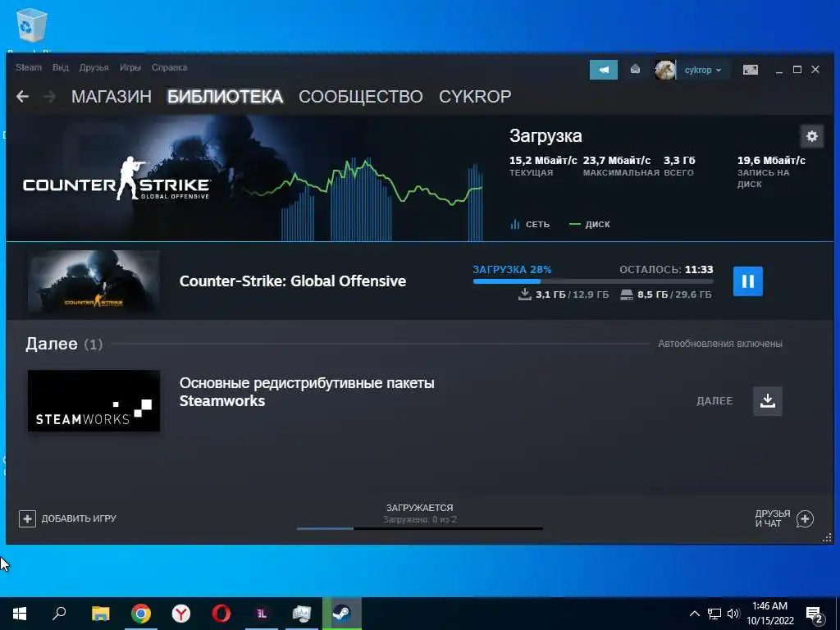This screenshot has height=630, width=840.
Task: Click the Далее (1) queue heading
Action: [64, 344]
